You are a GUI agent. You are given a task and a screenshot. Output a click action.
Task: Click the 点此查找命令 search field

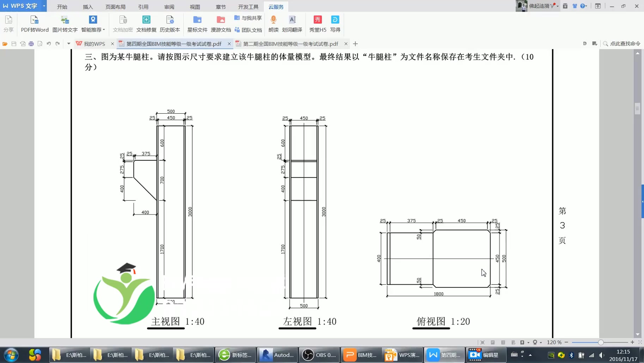coord(626,43)
